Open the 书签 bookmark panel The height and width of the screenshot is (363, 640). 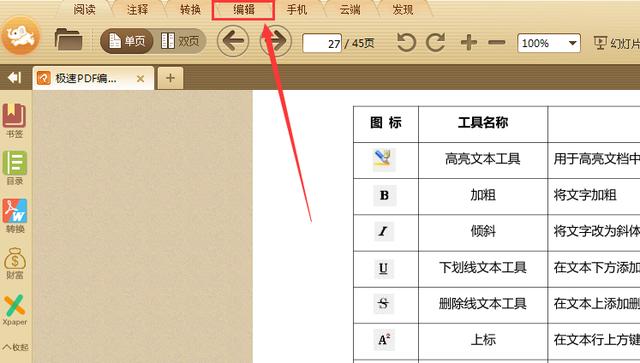tap(15, 120)
